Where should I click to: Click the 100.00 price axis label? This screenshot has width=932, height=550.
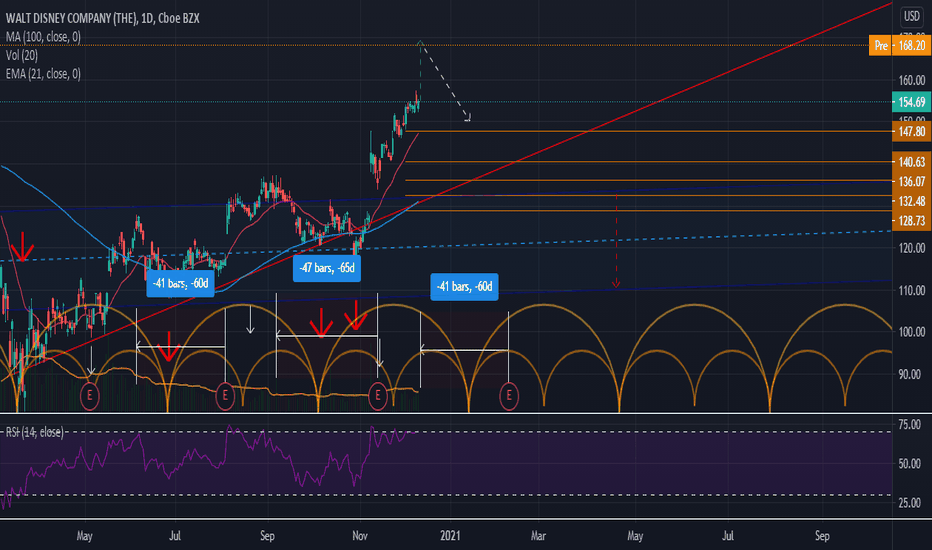pos(911,332)
